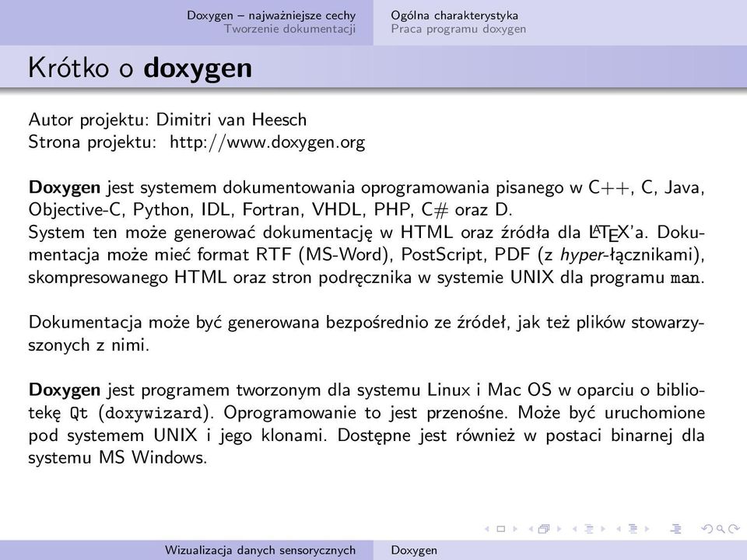Click the subsection icon in navigation bar
The image size is (747, 560).
[589, 529]
